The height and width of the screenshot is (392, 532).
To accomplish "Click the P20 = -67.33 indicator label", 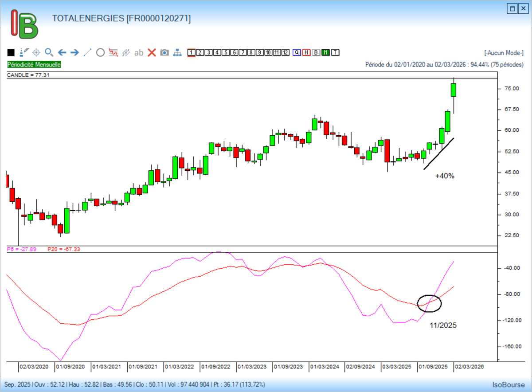I will pos(63,249).
